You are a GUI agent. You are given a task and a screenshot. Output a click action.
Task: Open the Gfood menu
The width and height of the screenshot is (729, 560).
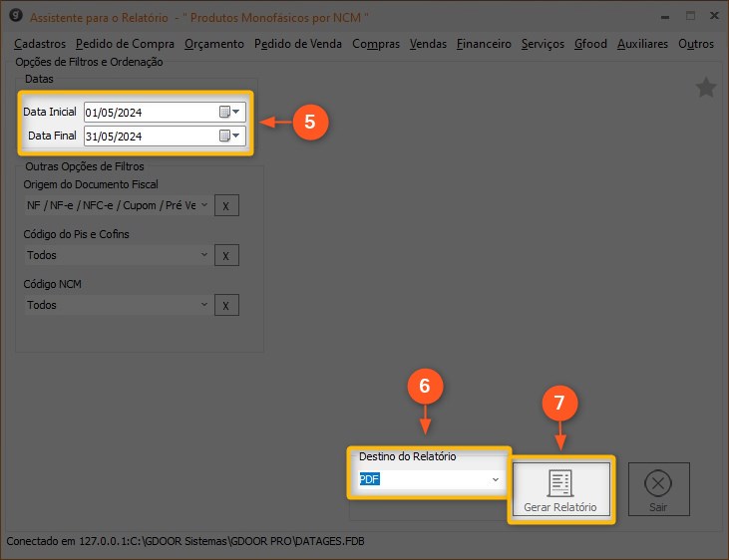(590, 44)
